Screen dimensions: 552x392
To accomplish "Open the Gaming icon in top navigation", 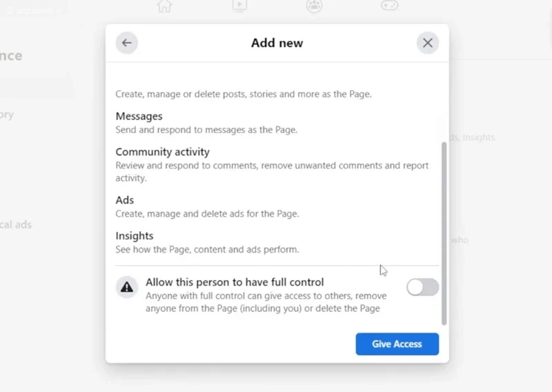I will pos(389,6).
